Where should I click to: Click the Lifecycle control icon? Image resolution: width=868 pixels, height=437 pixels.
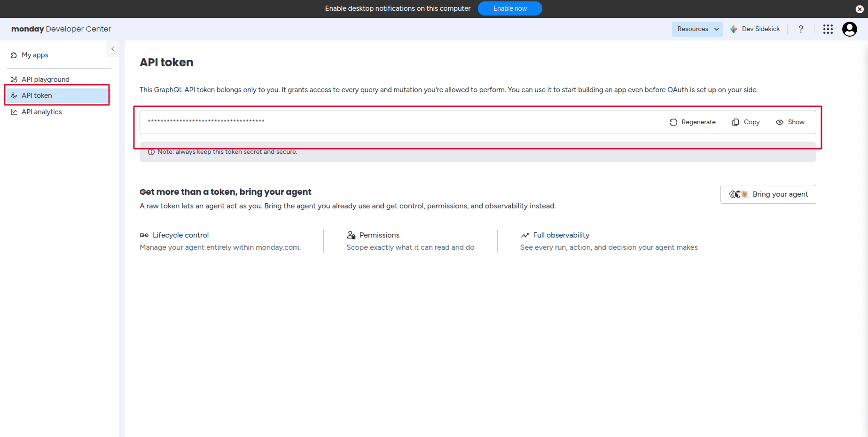[x=144, y=235]
